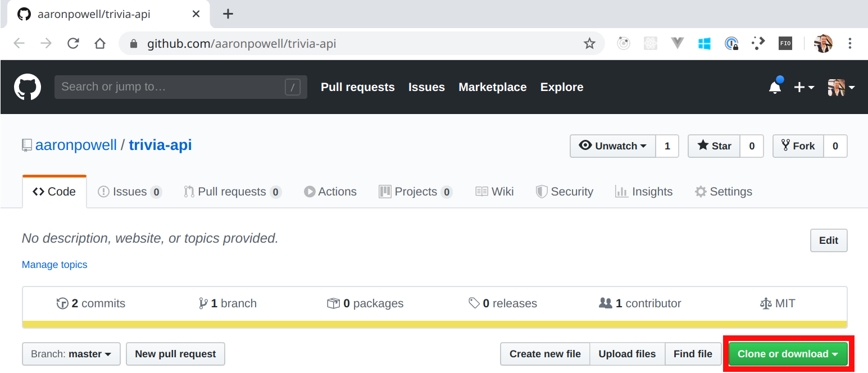Click the New pull request button
Screen dimensions: 868x373
pos(175,354)
